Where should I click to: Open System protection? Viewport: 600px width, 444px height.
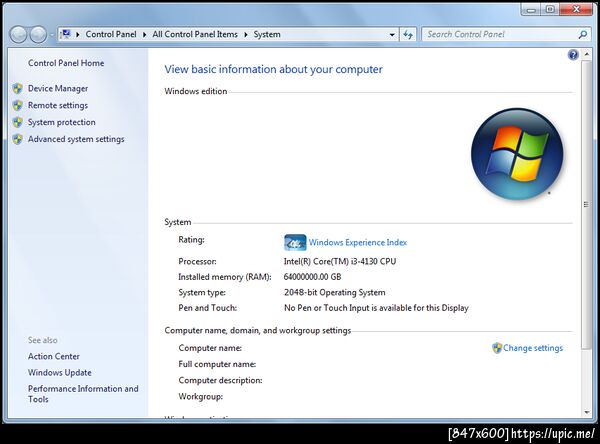pos(62,122)
